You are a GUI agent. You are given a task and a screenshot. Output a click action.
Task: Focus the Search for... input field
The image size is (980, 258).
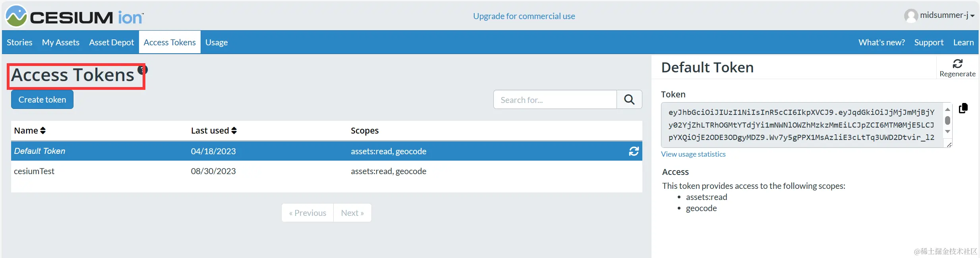[555, 99]
